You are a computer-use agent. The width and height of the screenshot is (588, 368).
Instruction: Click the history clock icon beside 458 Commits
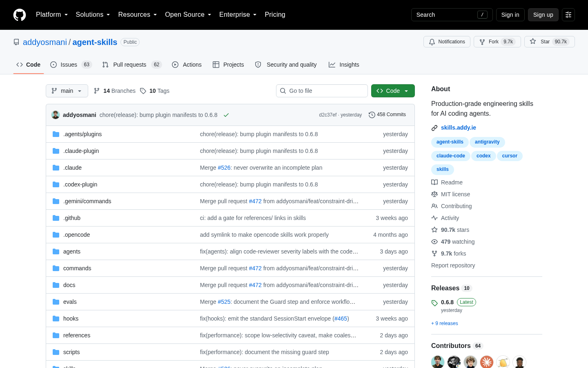point(372,115)
